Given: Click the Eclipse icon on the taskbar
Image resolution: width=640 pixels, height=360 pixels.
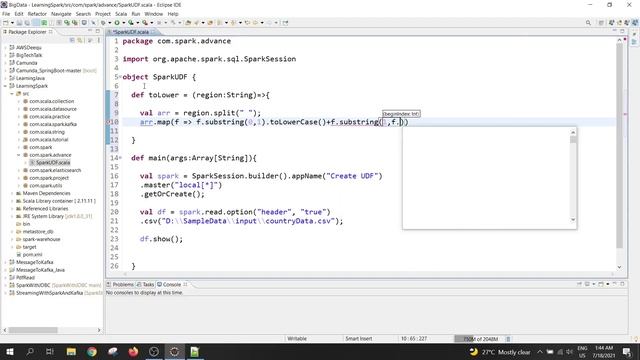Looking at the screenshot, I should click(174, 351).
